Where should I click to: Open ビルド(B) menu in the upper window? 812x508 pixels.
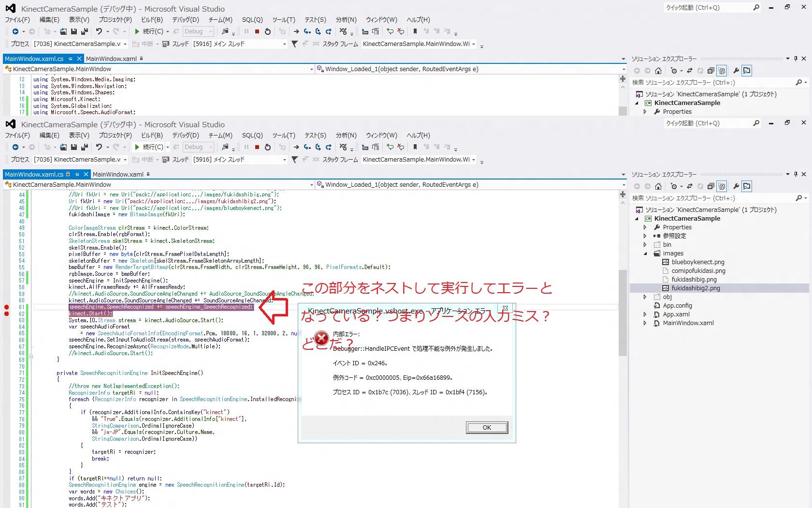click(x=152, y=20)
